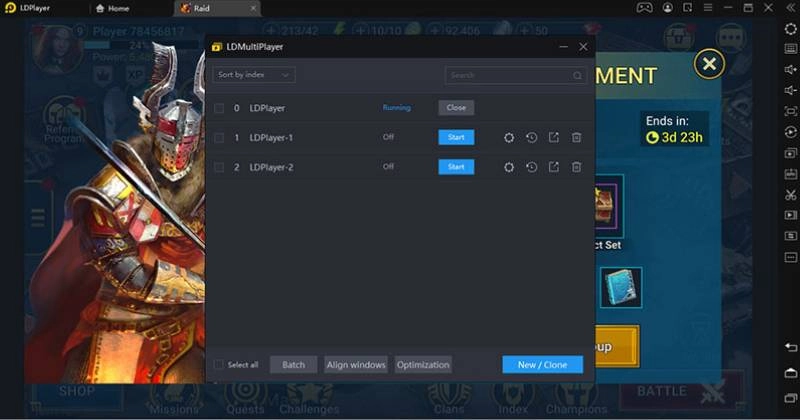The width and height of the screenshot is (800, 420).
Task: Minimize the LDMultiPlayer window
Action: tap(563, 46)
